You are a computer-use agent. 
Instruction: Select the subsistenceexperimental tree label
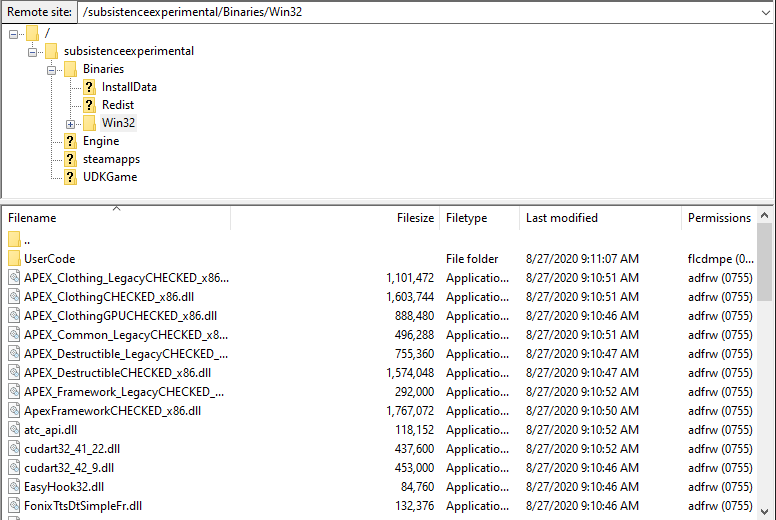129,51
